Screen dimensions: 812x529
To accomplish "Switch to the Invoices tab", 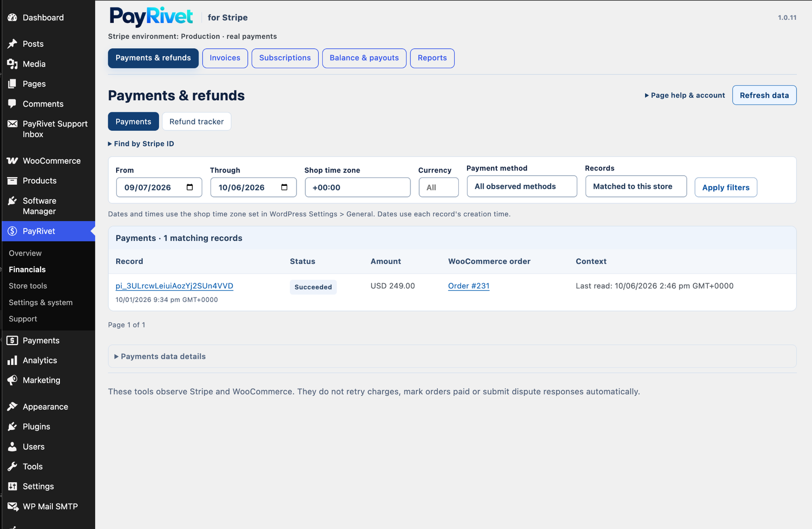I will click(x=225, y=58).
